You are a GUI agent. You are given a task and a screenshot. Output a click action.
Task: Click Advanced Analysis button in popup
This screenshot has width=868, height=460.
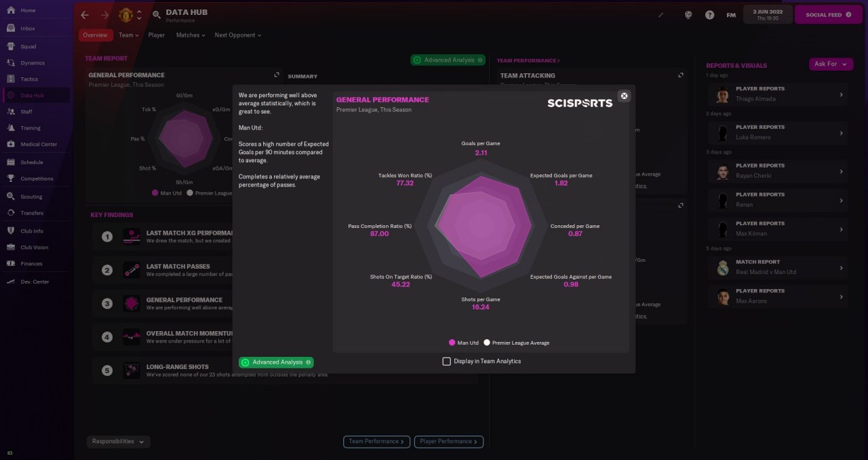[x=276, y=362]
